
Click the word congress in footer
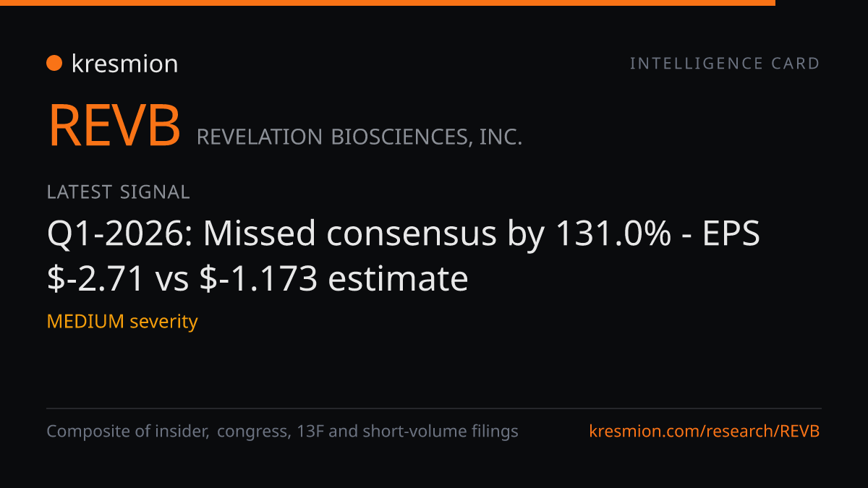click(x=252, y=432)
